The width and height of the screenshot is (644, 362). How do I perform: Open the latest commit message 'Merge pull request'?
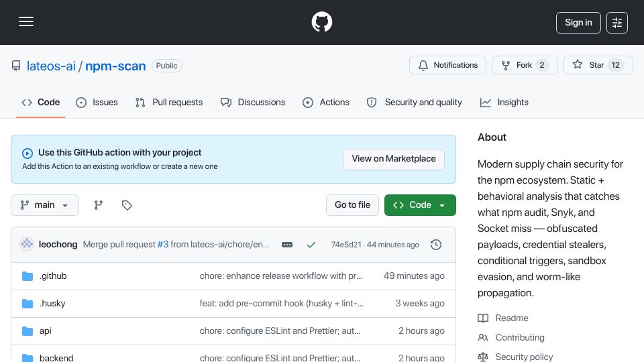[119, 244]
